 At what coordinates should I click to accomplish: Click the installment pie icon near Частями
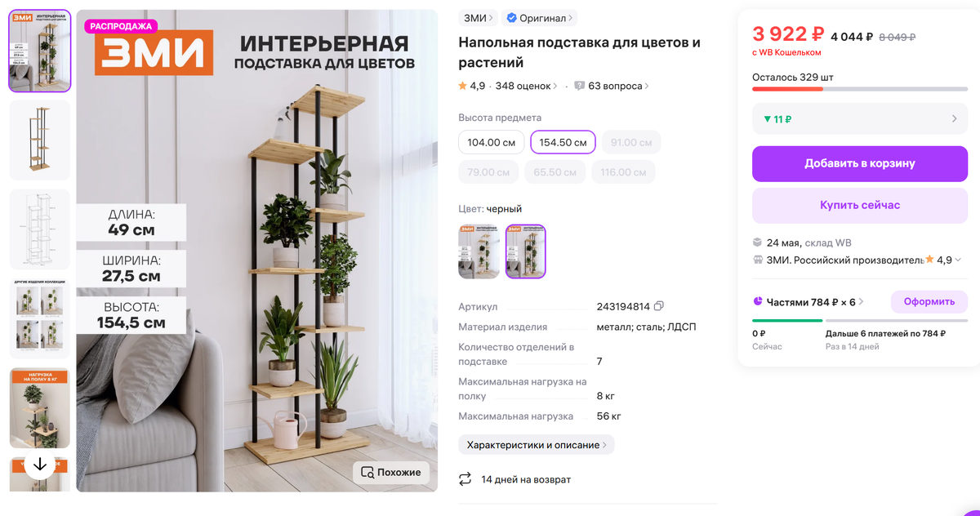coord(759,301)
